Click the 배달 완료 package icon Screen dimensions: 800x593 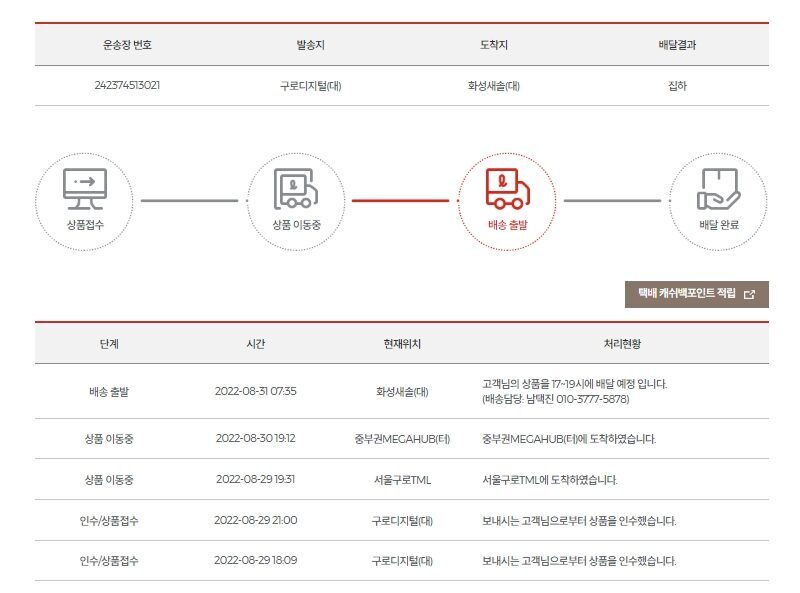[x=718, y=189]
